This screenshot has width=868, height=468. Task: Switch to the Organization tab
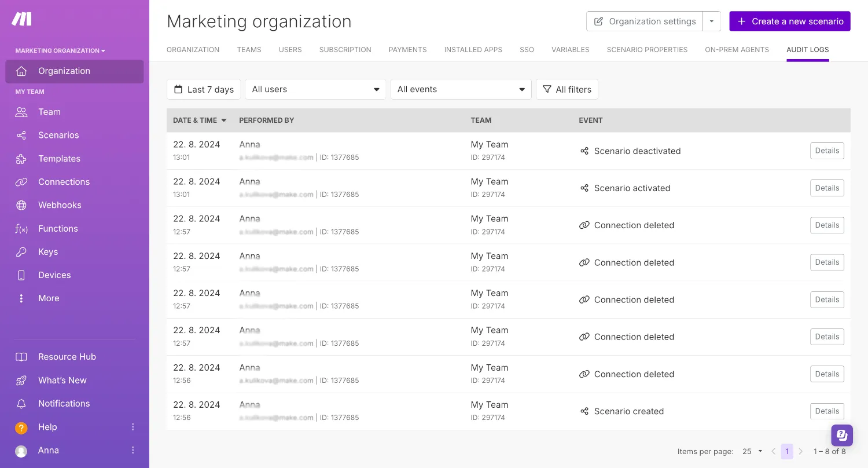[193, 50]
